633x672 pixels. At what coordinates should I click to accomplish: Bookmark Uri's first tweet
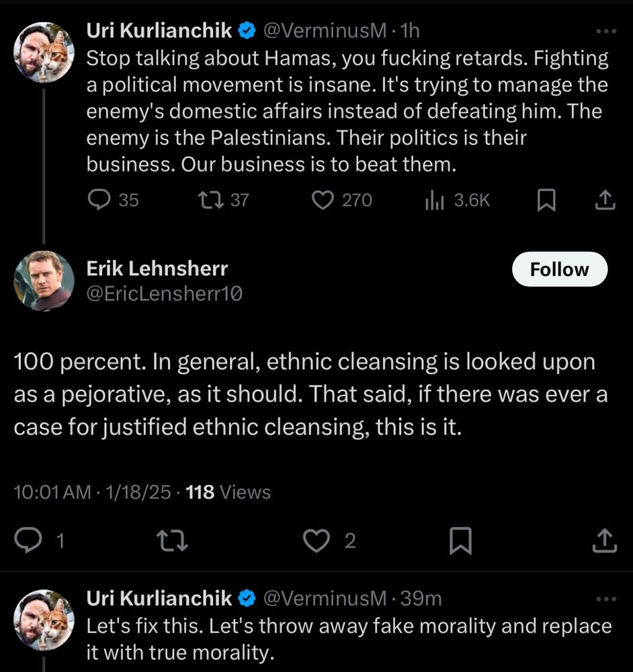(x=546, y=200)
